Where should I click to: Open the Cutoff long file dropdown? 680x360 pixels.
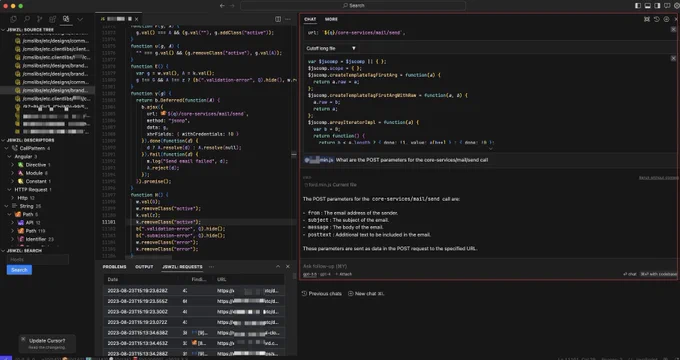click(x=331, y=48)
